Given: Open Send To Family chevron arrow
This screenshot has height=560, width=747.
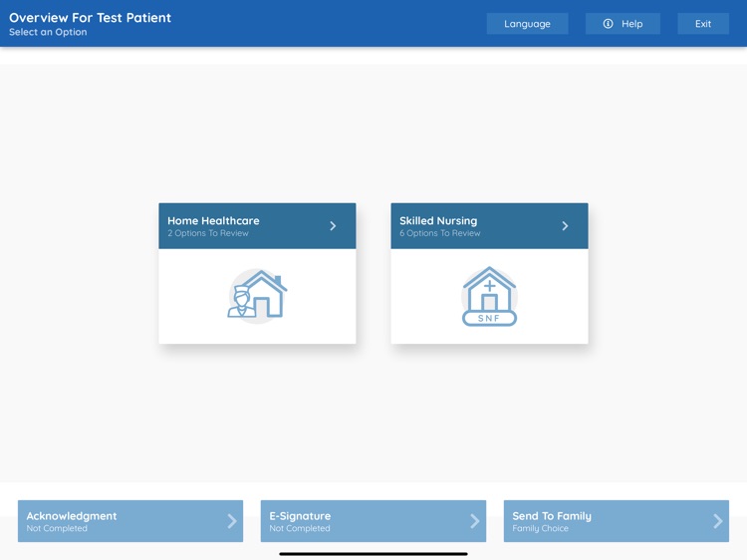Looking at the screenshot, I should coord(717,521).
